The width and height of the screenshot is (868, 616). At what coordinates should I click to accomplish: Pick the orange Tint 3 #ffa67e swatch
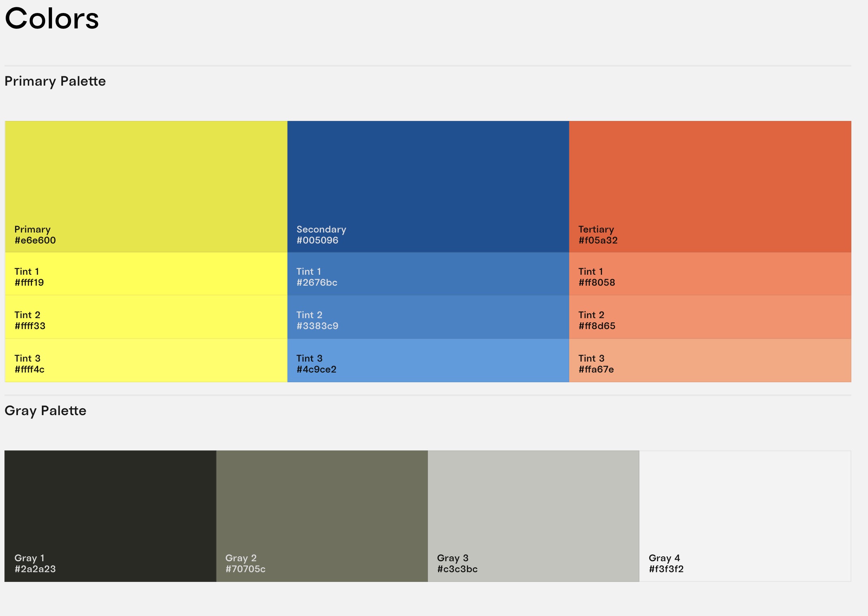pyautogui.click(x=710, y=360)
